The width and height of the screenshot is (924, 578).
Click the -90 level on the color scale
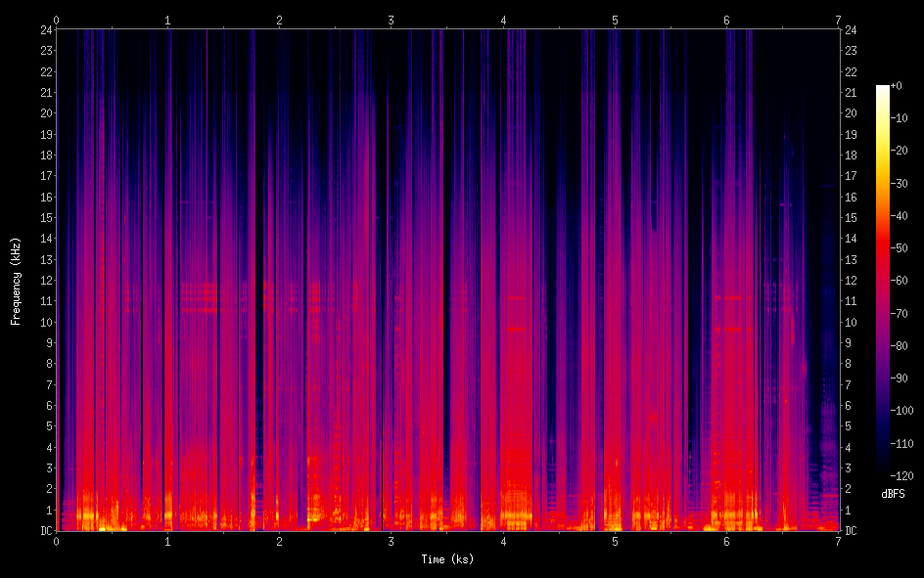click(905, 378)
